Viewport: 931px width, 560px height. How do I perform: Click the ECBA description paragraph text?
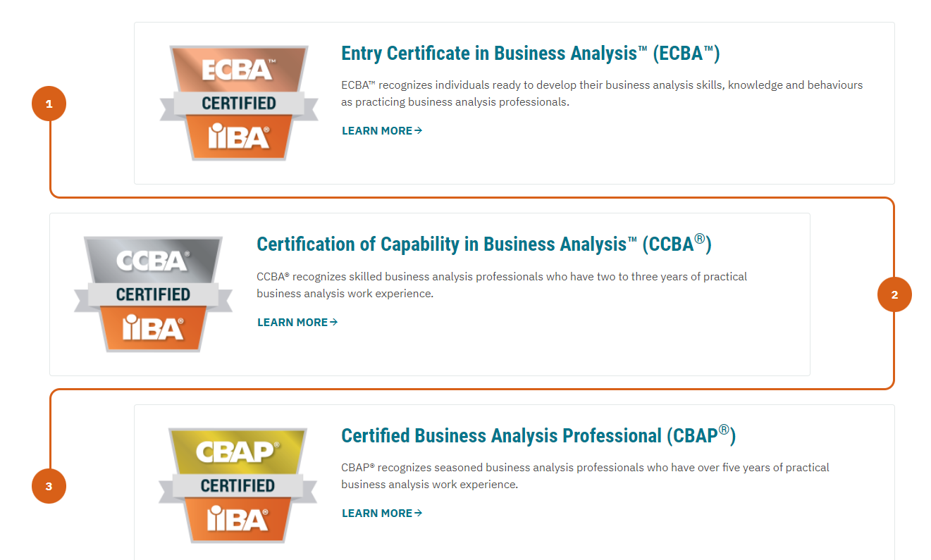[602, 94]
